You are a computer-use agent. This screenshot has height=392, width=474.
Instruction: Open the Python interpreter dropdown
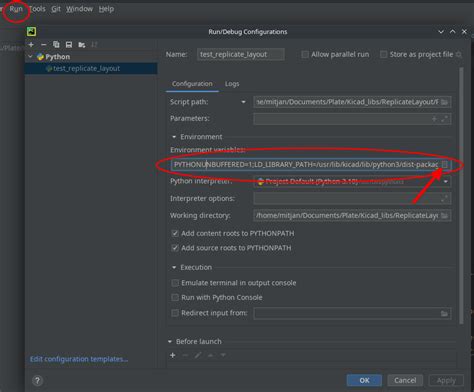[446, 182]
